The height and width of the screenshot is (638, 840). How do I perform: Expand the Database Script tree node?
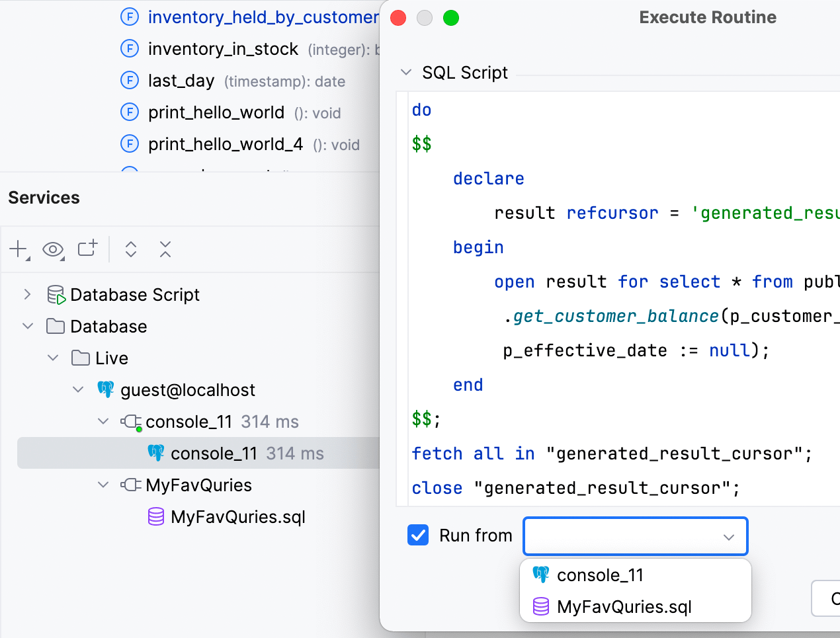(x=28, y=294)
